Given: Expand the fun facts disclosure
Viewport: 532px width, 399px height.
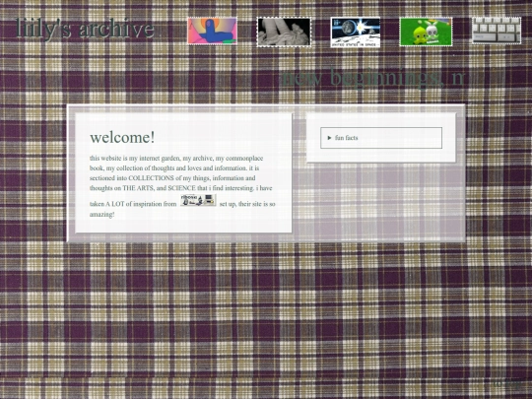Looking at the screenshot, I should pos(381,138).
